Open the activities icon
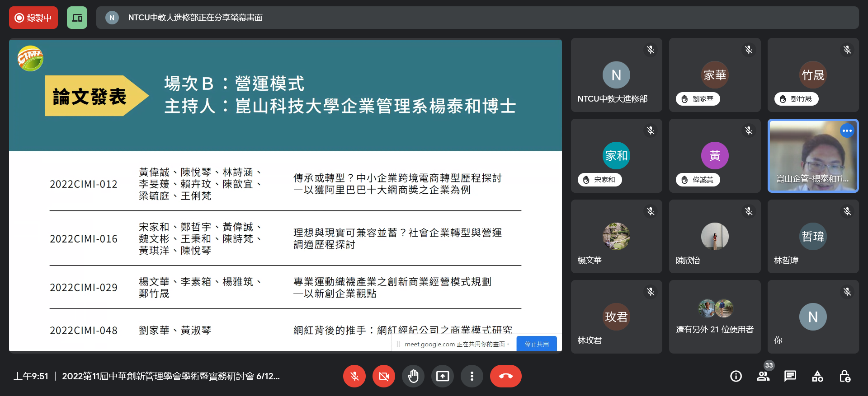Image resolution: width=868 pixels, height=396 pixels. pyautogui.click(x=817, y=376)
